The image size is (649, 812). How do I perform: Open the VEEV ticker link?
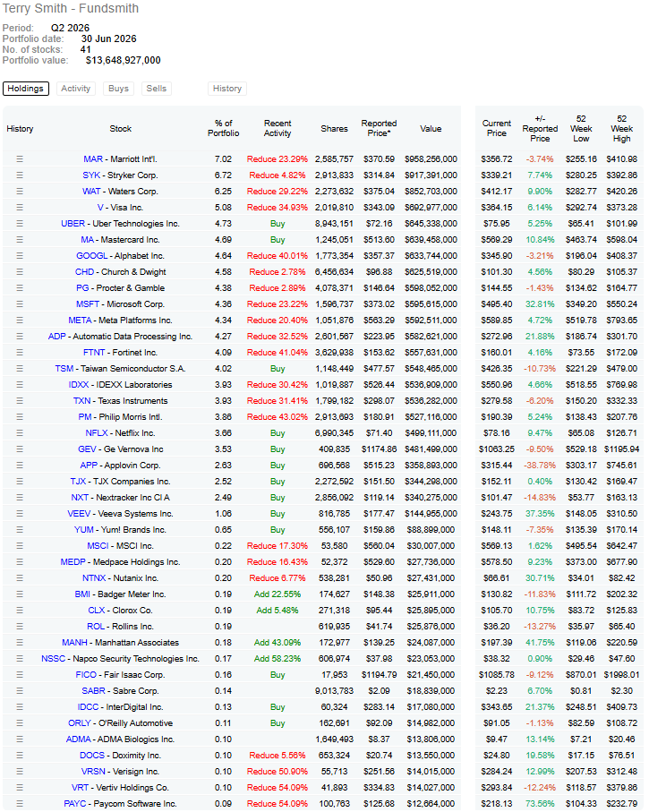80,513
